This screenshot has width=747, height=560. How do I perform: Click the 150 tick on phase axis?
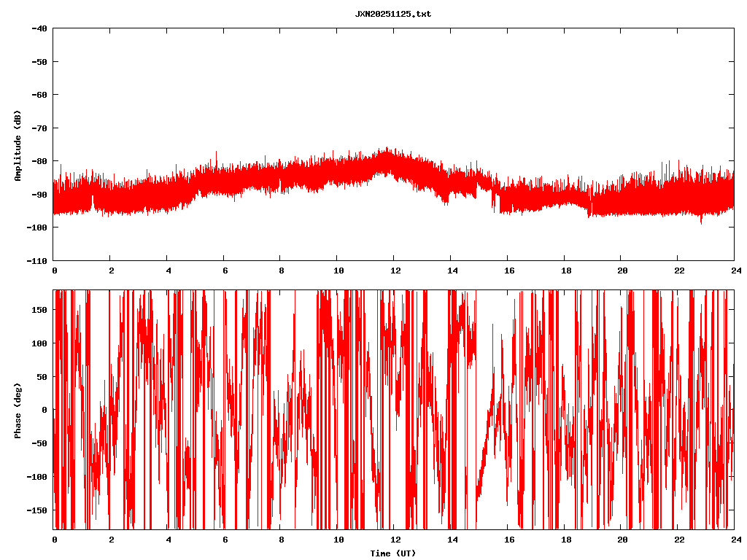(x=40, y=310)
